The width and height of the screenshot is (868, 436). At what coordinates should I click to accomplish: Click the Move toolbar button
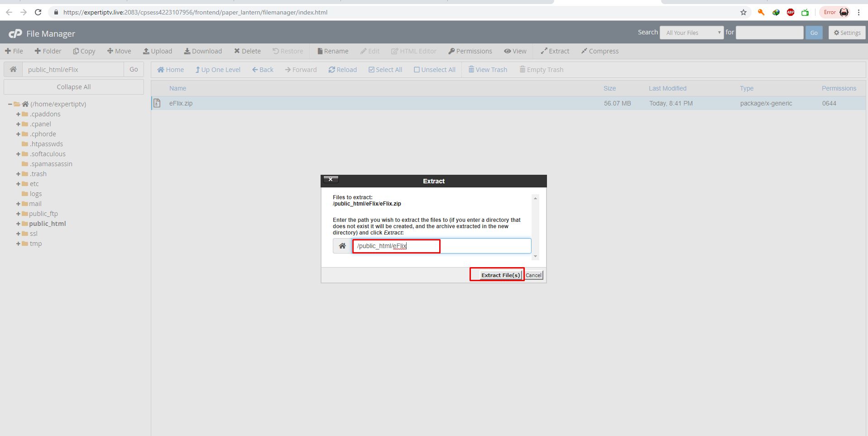tap(119, 51)
